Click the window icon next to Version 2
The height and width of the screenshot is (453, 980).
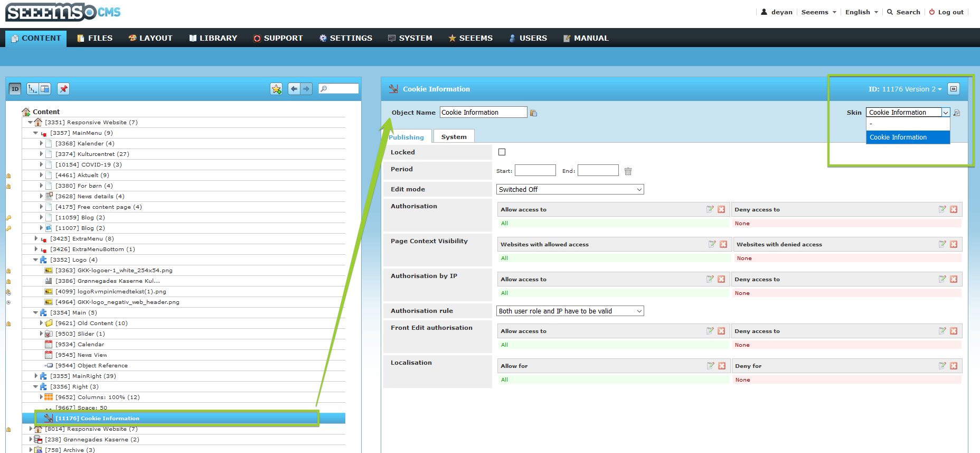coord(954,89)
